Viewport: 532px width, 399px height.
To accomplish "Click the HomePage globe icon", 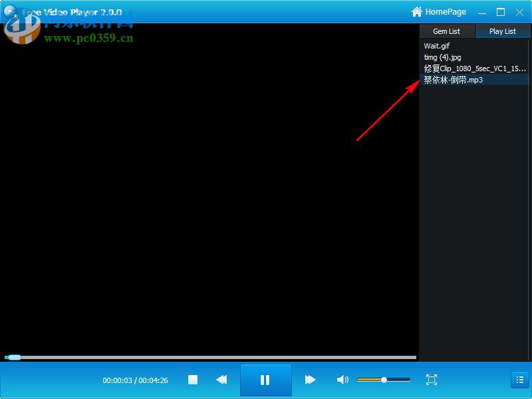I will tap(417, 11).
